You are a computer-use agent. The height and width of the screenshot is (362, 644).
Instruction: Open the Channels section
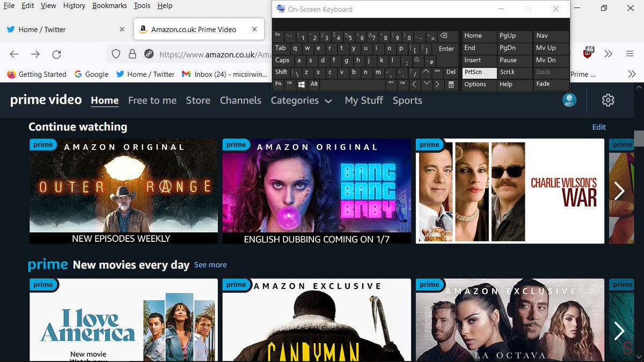tap(240, 100)
